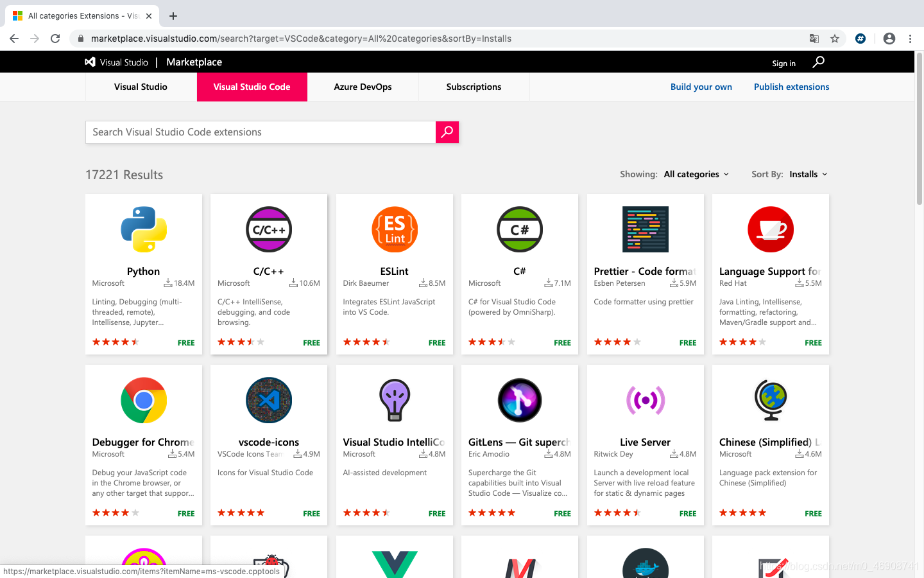Open the Live Server broadcast logo
This screenshot has width=924, height=578.
[x=646, y=400]
